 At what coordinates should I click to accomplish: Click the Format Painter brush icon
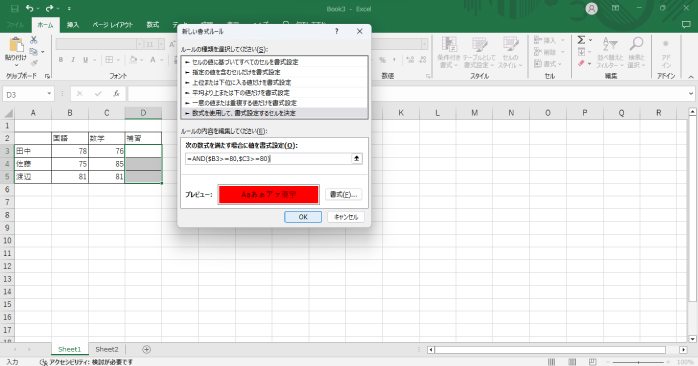click(x=33, y=63)
